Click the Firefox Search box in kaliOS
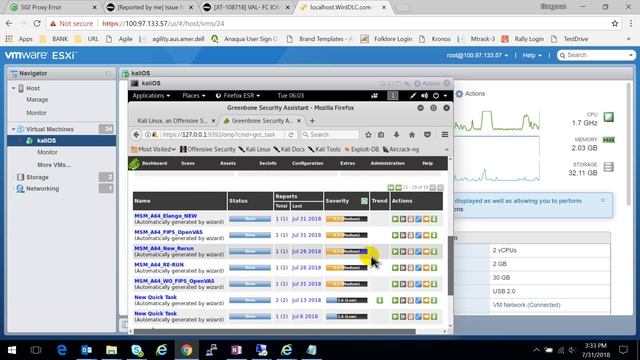Screen dimensions: 640x360 click(330, 135)
